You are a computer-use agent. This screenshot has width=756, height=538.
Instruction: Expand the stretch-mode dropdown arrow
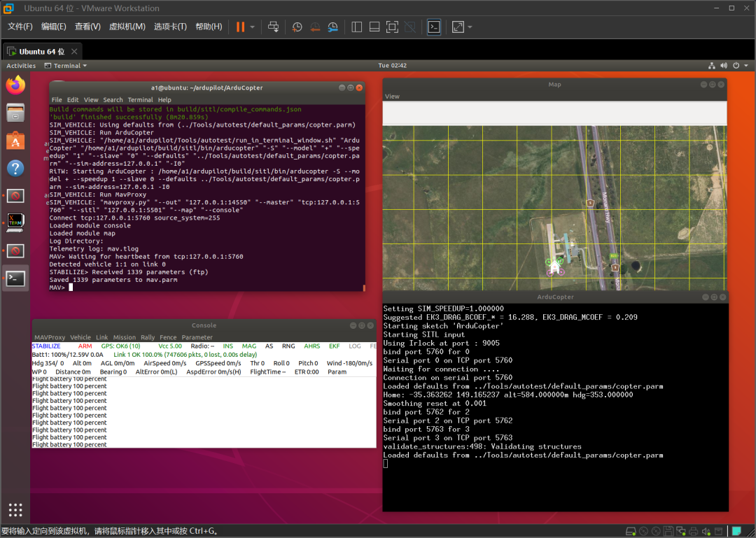point(470,27)
